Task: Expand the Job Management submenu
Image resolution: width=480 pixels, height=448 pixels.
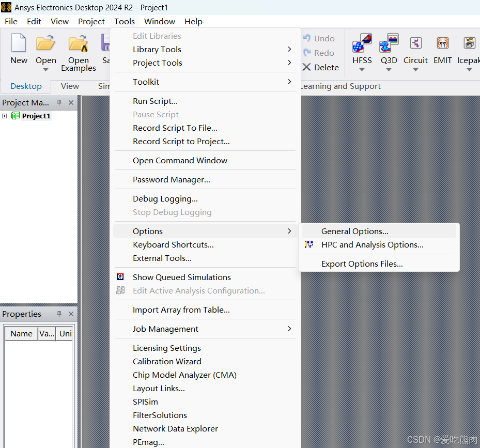Action: point(289,329)
